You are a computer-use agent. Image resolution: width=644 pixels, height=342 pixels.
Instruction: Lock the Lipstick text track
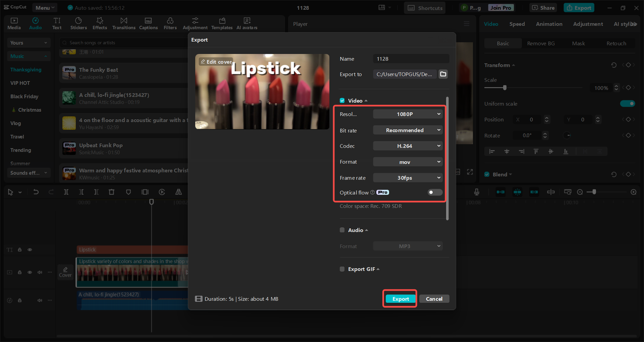click(x=20, y=250)
